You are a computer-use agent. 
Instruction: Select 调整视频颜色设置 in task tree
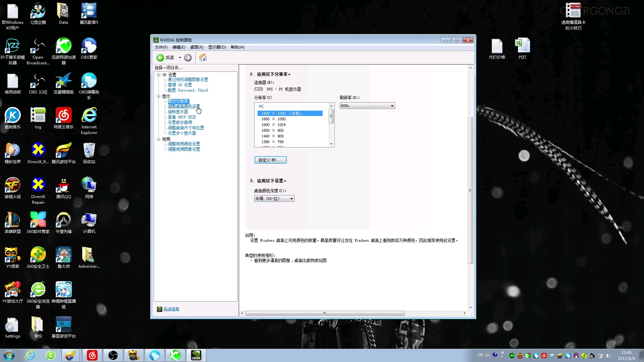184,144
